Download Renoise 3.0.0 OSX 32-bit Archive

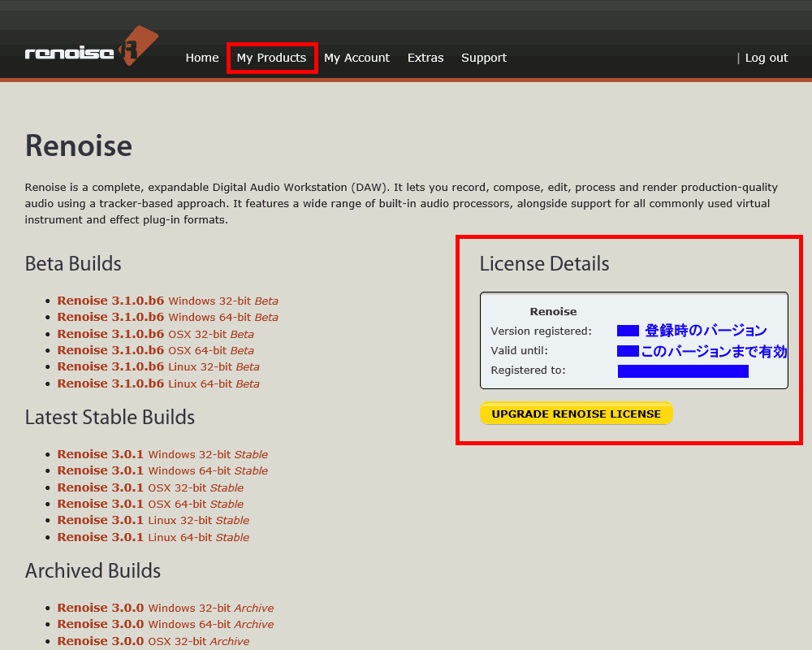coord(153,641)
